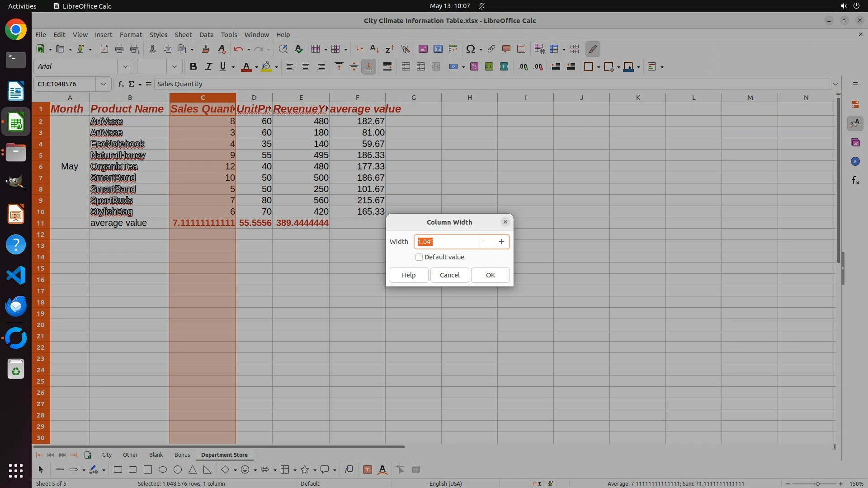This screenshot has height=488, width=868.
Task: Click the Insert Chart icon
Action: 438,49
